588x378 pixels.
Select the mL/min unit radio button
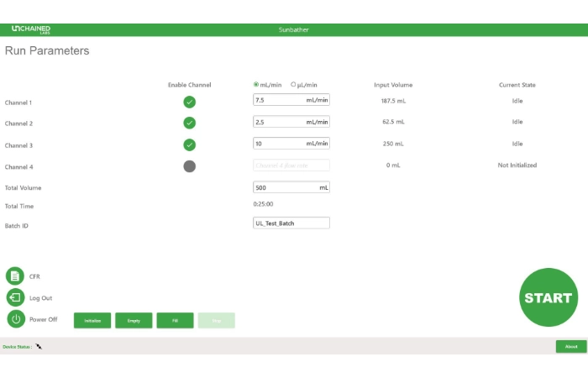[256, 84]
